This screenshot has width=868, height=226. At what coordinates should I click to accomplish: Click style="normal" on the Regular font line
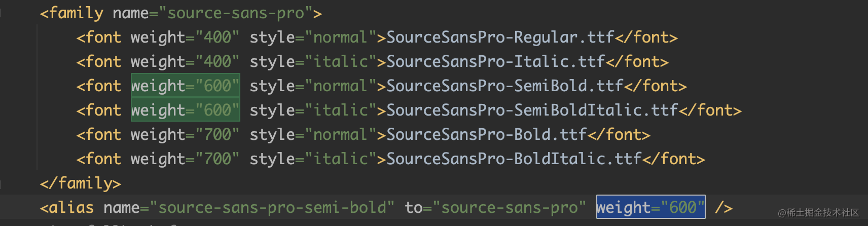313,37
